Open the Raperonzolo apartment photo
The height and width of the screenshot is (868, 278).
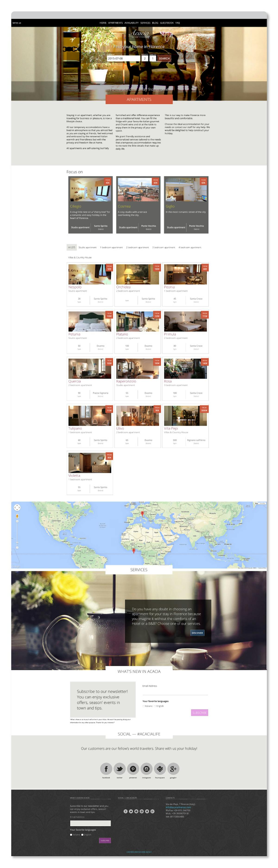138,369
